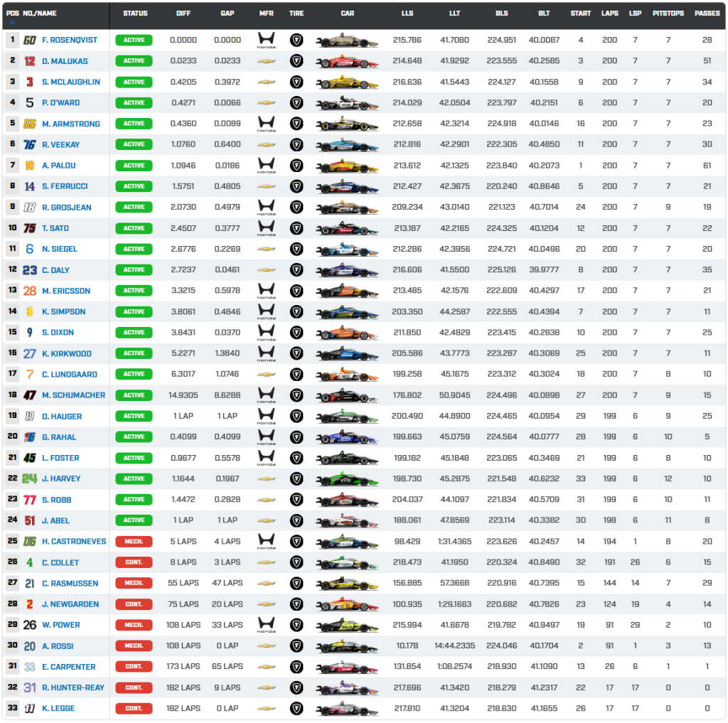Image resolution: width=728 pixels, height=723 pixels.
Task: Click the number 23 badge for Daly
Action: 30,269
